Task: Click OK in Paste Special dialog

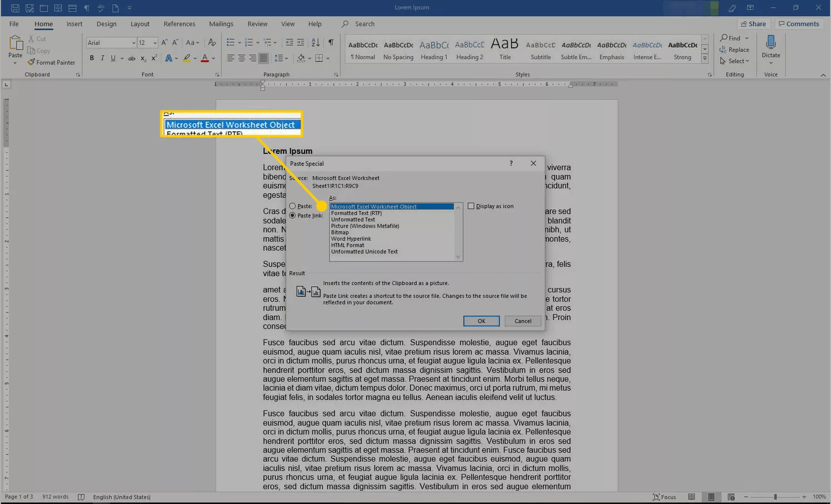Action: pyautogui.click(x=481, y=321)
